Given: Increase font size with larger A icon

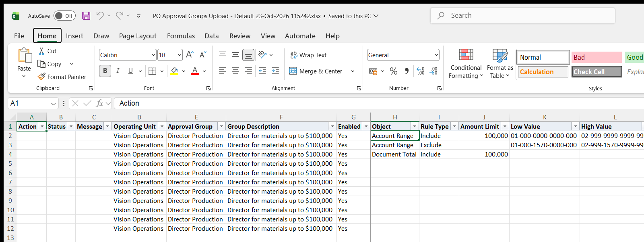Looking at the screenshot, I should tap(190, 54).
